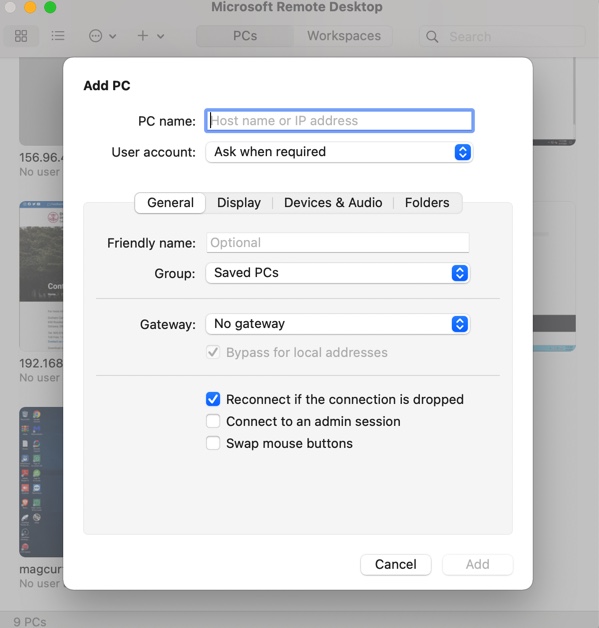This screenshot has height=628, width=599.
Task: Open the ellipsis actions menu icon
Action: pyautogui.click(x=95, y=36)
